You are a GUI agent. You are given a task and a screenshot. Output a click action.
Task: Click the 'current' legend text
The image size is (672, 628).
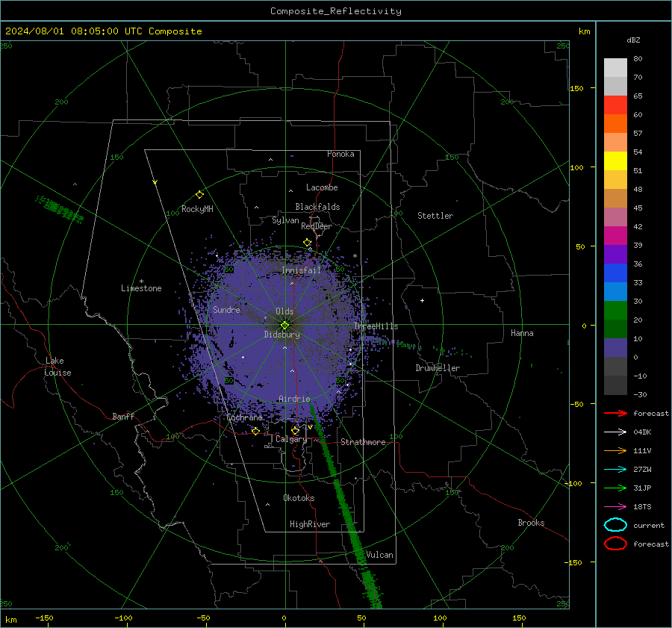tap(649, 526)
